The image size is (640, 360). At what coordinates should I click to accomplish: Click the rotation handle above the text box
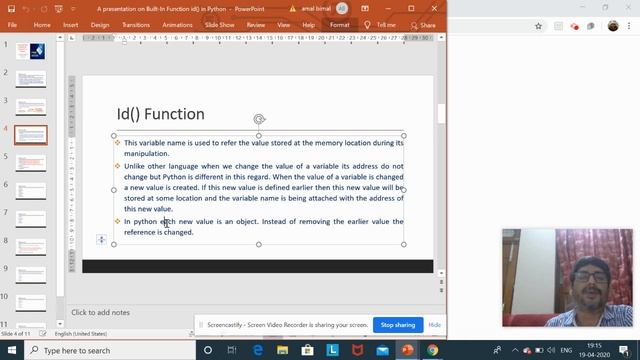(x=259, y=119)
